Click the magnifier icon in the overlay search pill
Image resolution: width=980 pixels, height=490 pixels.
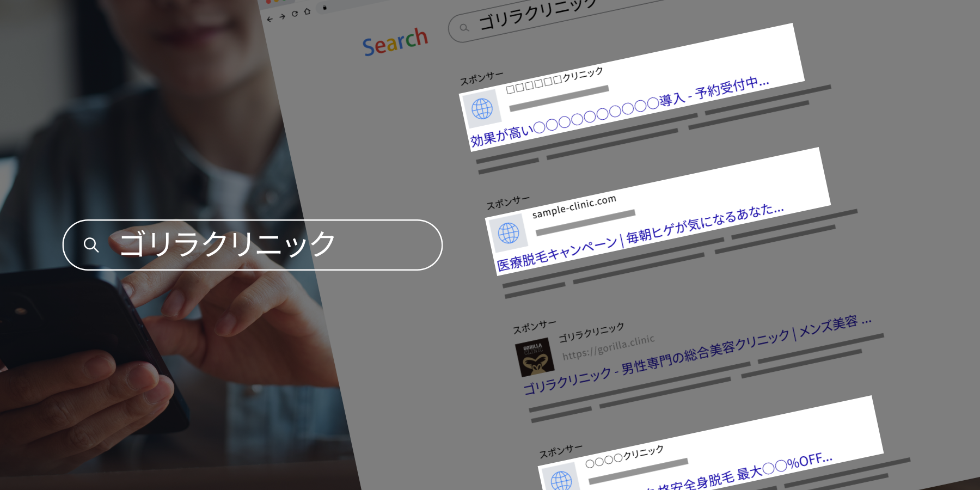coord(91,245)
